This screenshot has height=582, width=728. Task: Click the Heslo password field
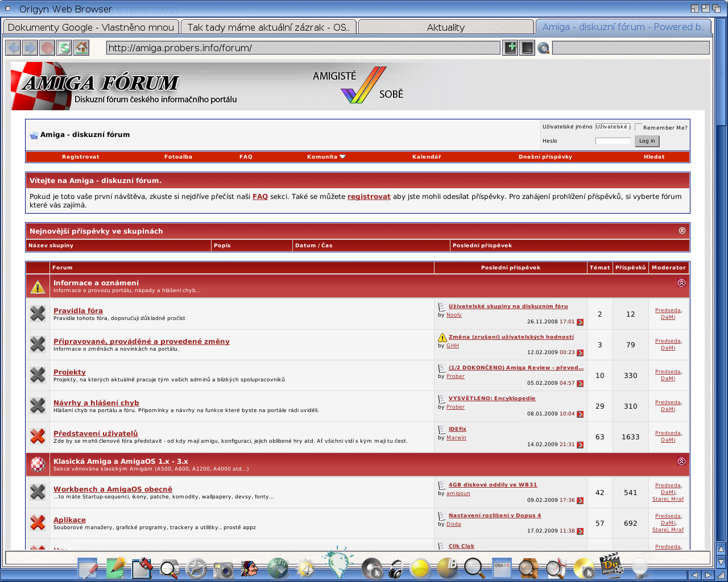613,141
